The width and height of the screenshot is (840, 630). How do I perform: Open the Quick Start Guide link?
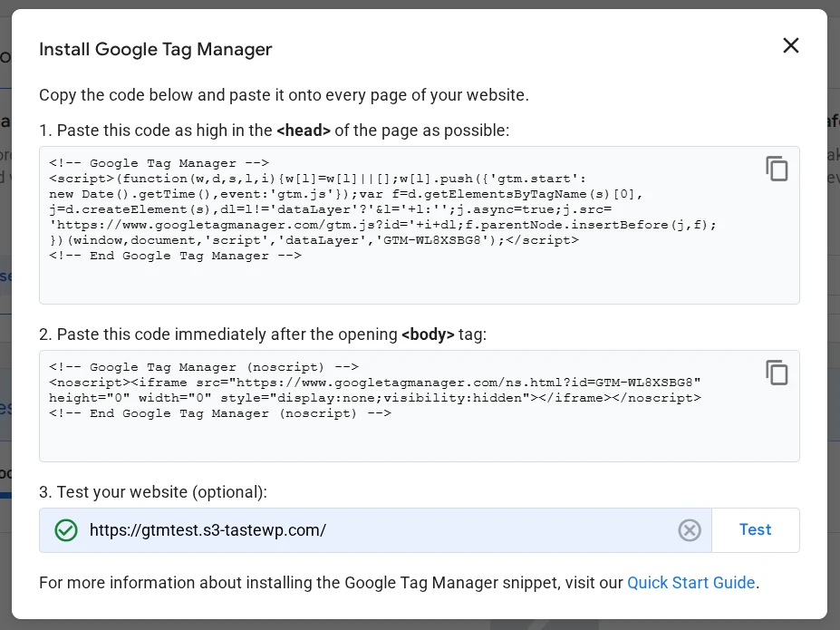691,582
